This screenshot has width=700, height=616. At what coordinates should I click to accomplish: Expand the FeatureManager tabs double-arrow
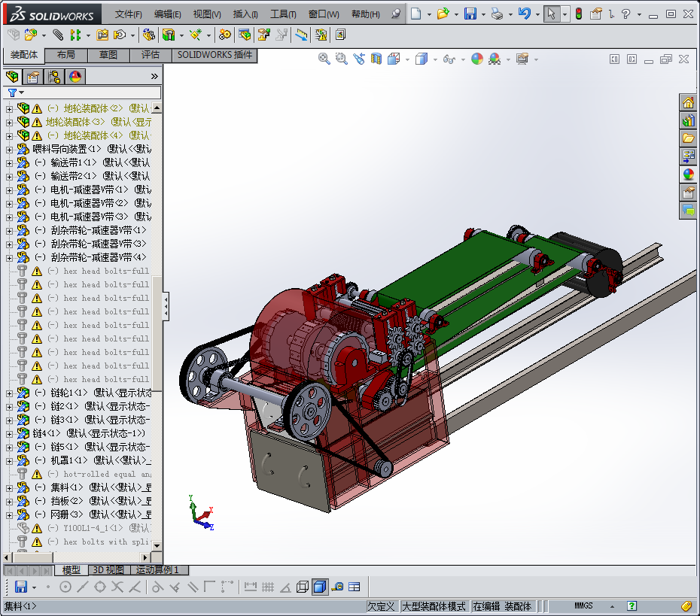tap(154, 76)
